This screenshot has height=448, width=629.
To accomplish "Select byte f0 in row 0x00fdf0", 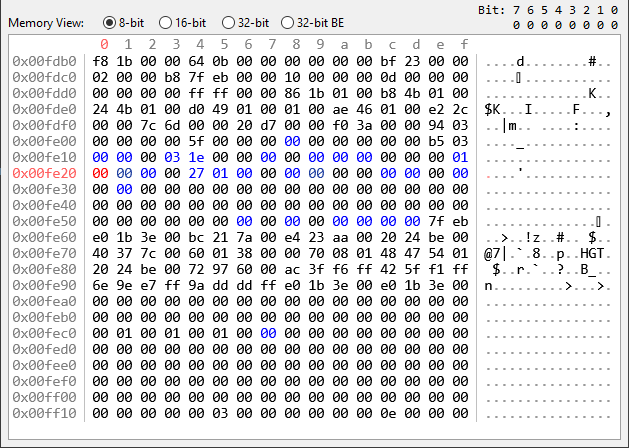I will pos(340,126).
